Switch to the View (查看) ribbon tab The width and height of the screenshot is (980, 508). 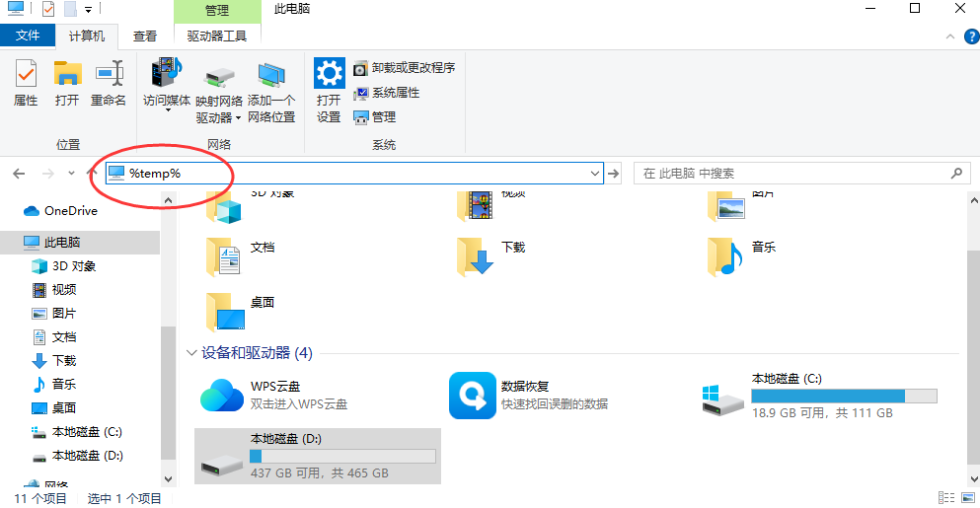click(145, 36)
